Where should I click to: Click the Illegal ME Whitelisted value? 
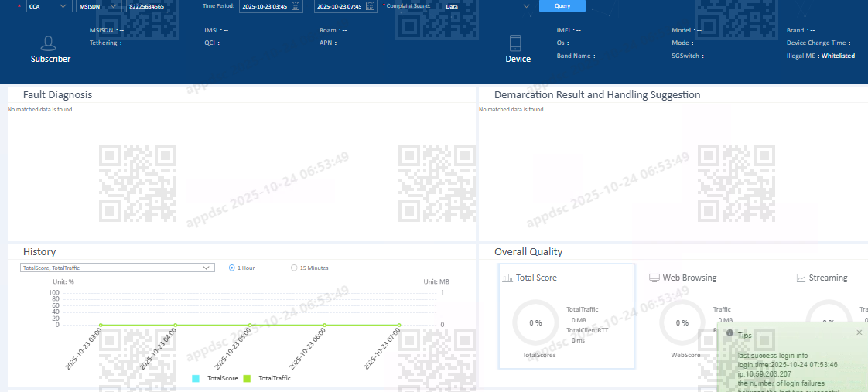[x=838, y=56]
